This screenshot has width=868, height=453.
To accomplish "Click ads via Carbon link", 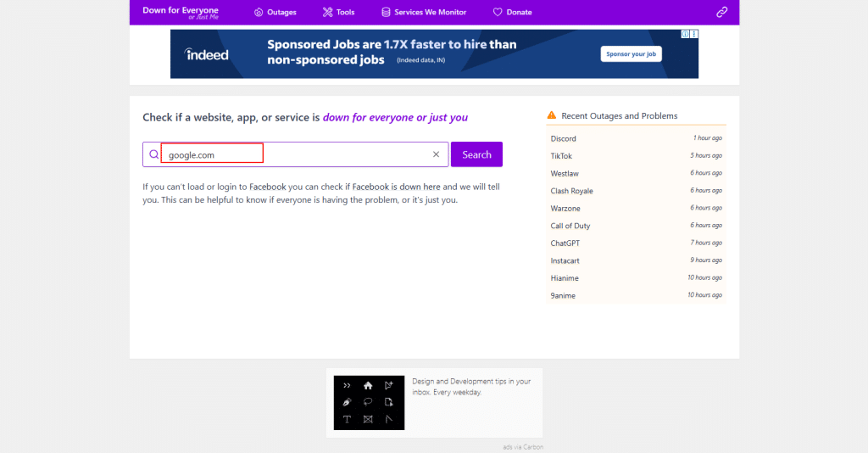I will point(523,447).
